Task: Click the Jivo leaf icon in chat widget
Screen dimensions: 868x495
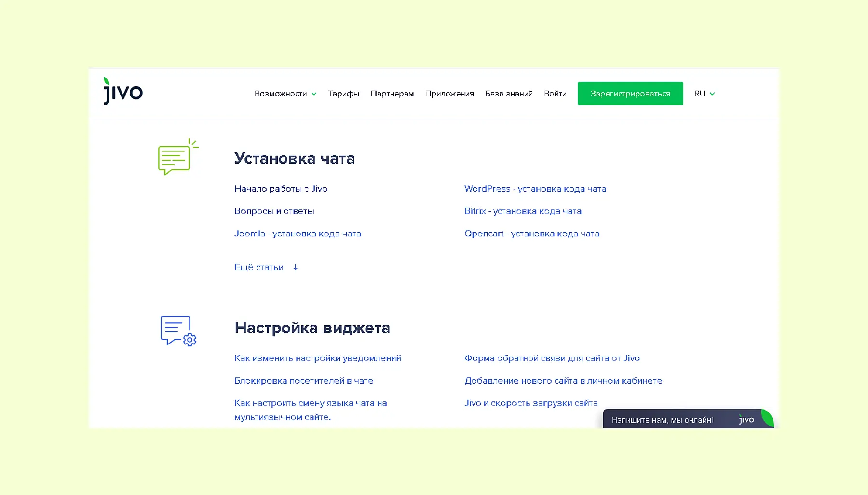Action: pyautogui.click(x=767, y=418)
